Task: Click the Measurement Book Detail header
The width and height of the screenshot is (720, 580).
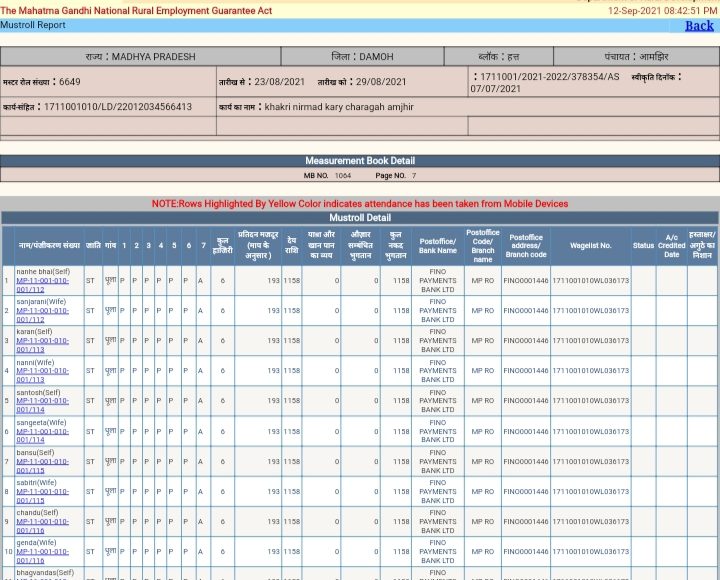Action: (x=360, y=161)
